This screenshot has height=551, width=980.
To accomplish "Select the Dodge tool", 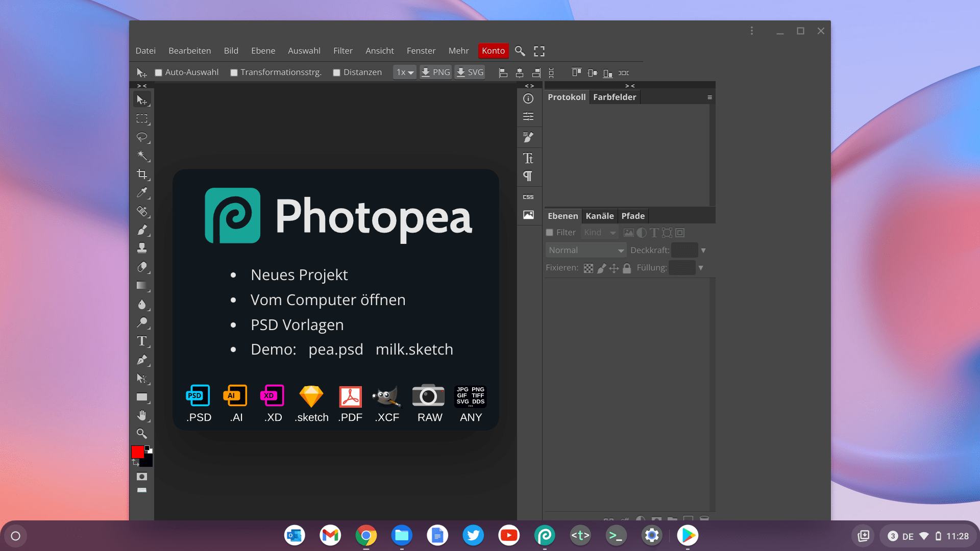I will [142, 322].
